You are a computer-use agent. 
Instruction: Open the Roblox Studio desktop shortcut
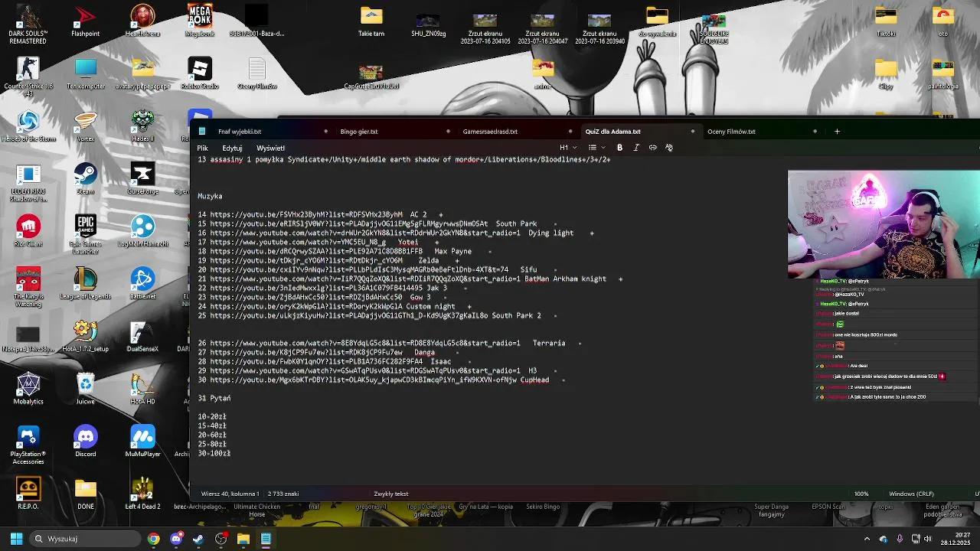point(200,73)
